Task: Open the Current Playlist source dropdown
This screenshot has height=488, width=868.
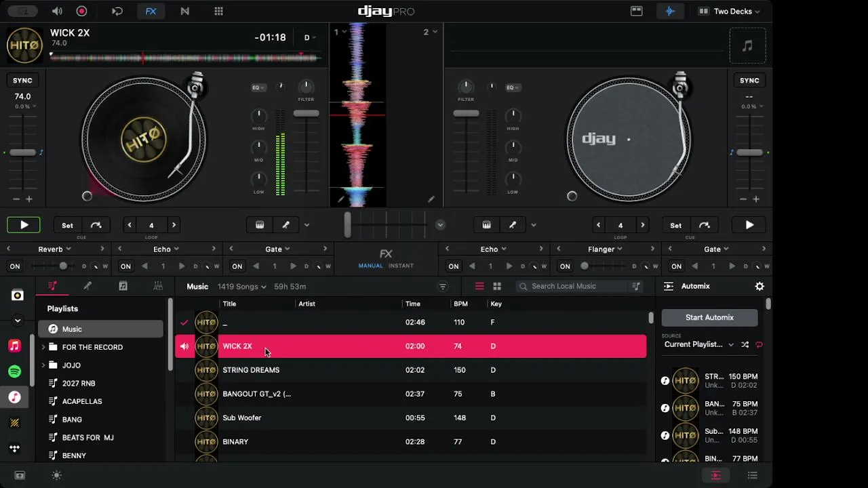Action: [x=698, y=344]
